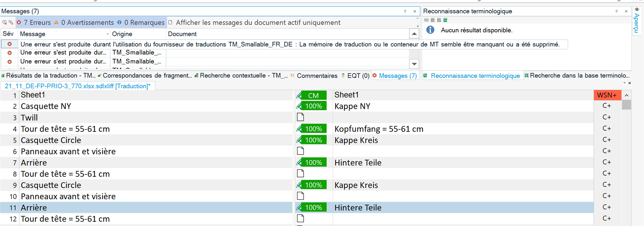
Task: Toggle the 0 Avertissements filter
Action: click(x=84, y=22)
